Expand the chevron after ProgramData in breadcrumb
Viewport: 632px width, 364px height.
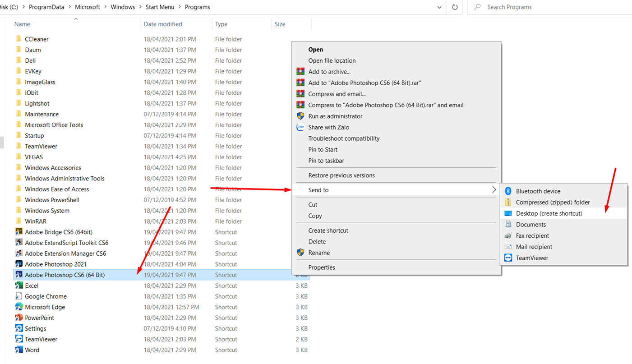[69, 7]
